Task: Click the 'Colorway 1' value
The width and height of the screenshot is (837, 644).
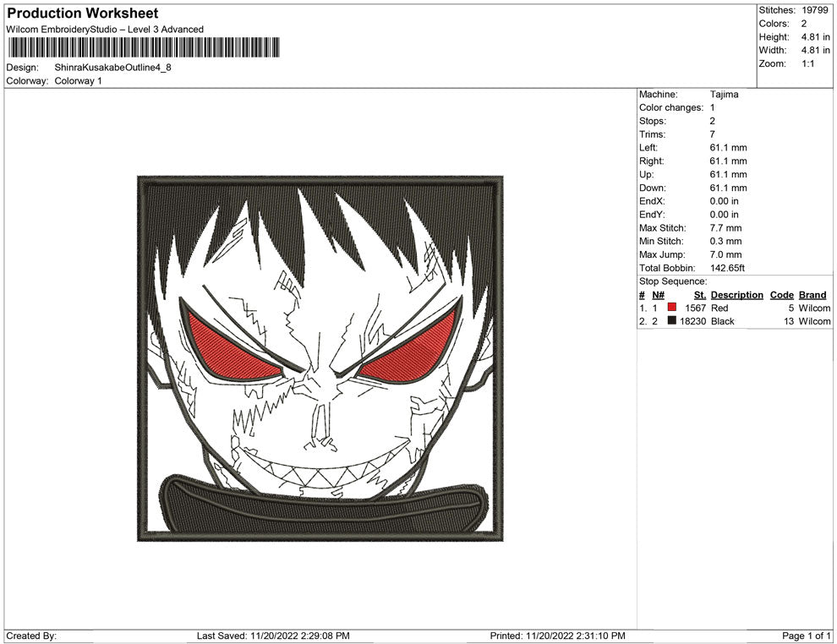Action: [x=78, y=81]
